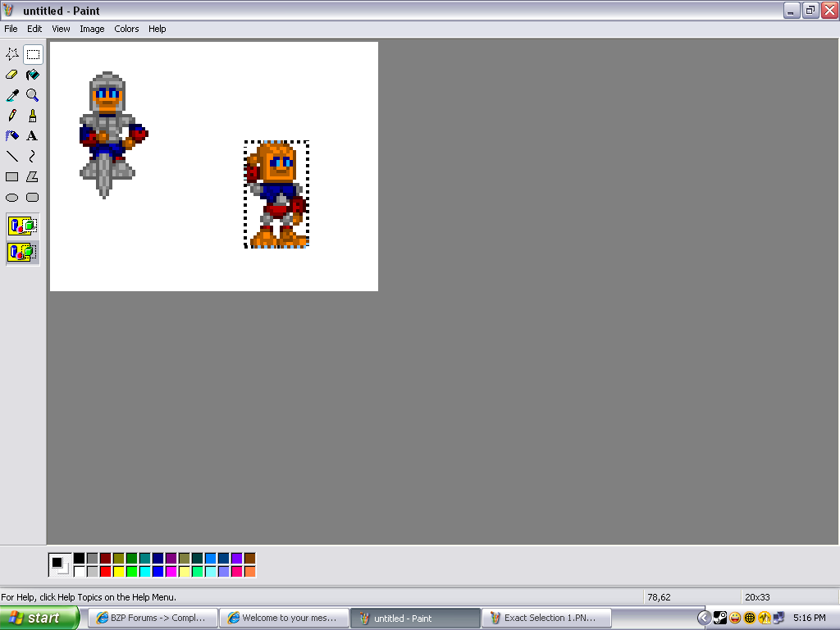Open the Help menu
Image resolution: width=840 pixels, height=630 pixels.
point(157,29)
